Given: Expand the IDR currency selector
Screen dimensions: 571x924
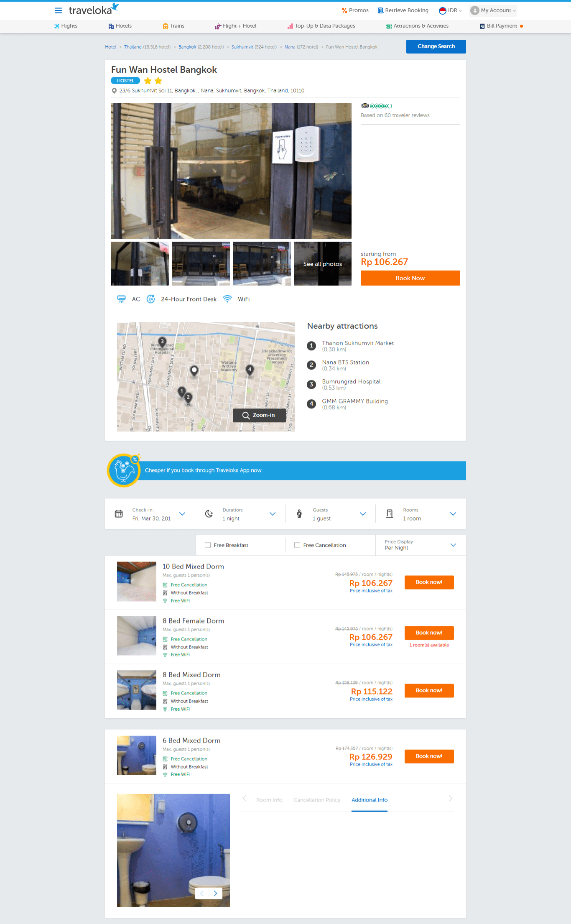Looking at the screenshot, I should pyautogui.click(x=450, y=10).
